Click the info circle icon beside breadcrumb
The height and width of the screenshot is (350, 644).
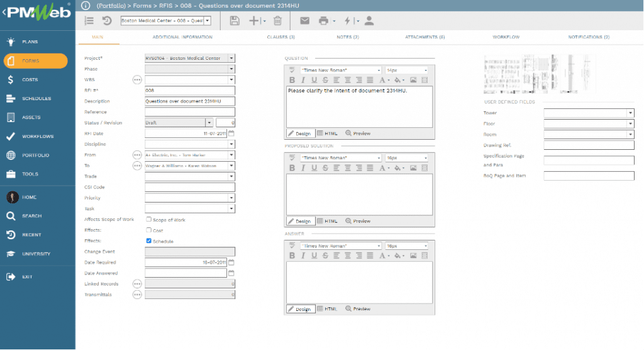86,6
